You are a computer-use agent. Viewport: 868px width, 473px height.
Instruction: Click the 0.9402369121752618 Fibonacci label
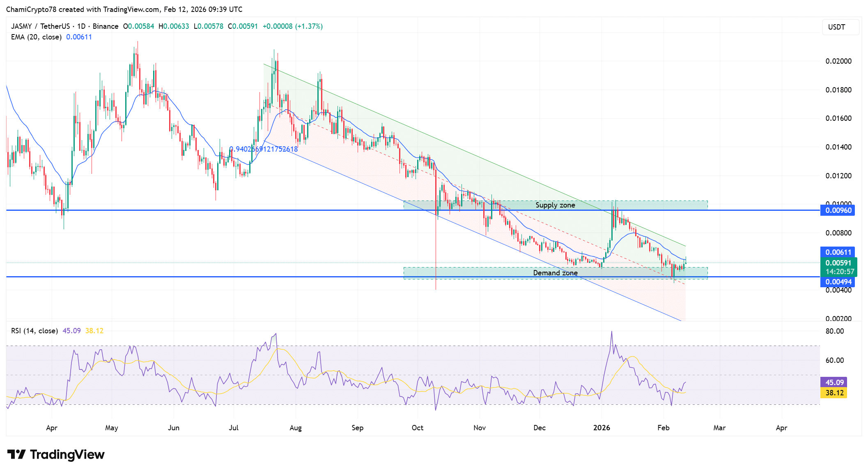click(263, 149)
